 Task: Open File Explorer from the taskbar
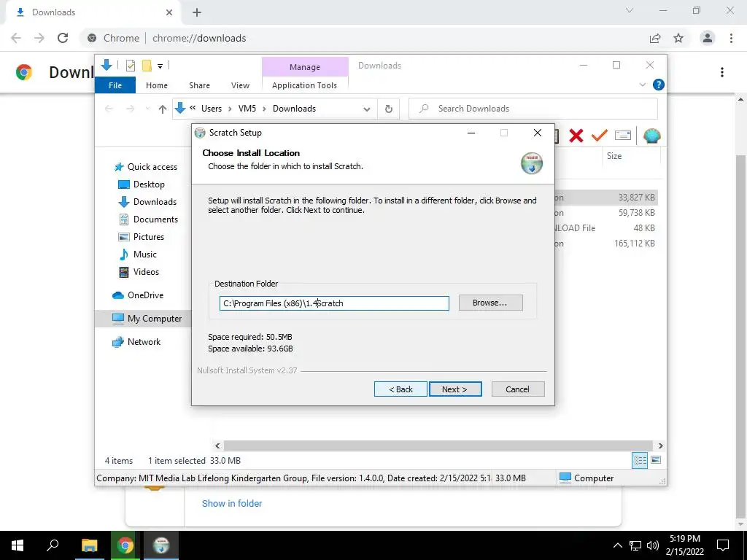click(x=89, y=545)
